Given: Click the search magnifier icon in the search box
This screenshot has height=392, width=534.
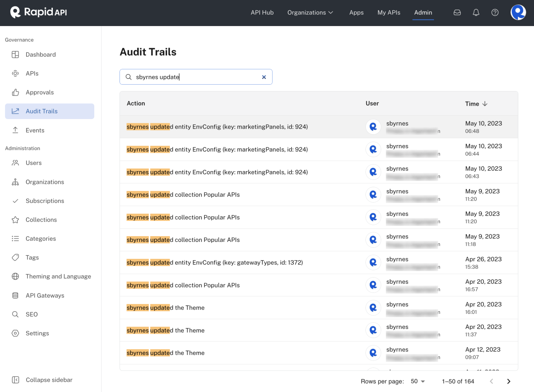Looking at the screenshot, I should pyautogui.click(x=129, y=77).
